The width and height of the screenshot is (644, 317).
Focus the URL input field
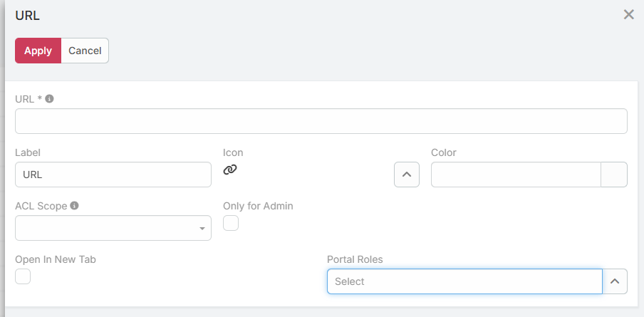321,121
